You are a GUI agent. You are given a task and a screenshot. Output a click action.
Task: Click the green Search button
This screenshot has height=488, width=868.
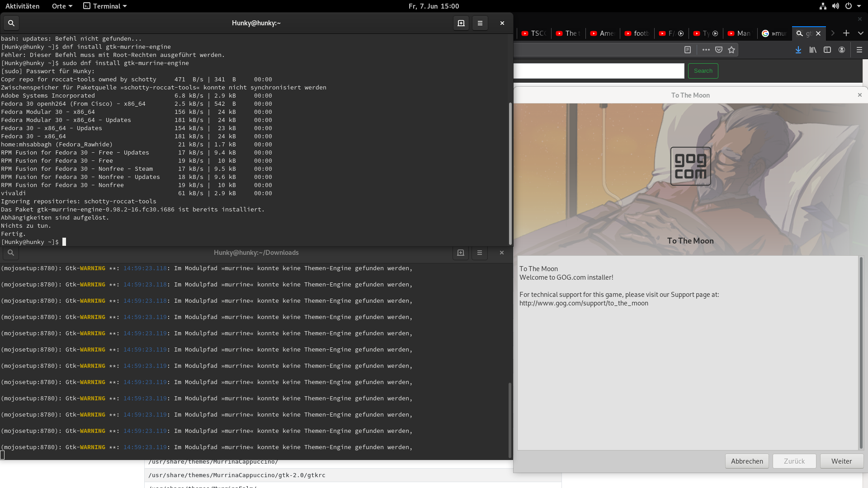[703, 71]
